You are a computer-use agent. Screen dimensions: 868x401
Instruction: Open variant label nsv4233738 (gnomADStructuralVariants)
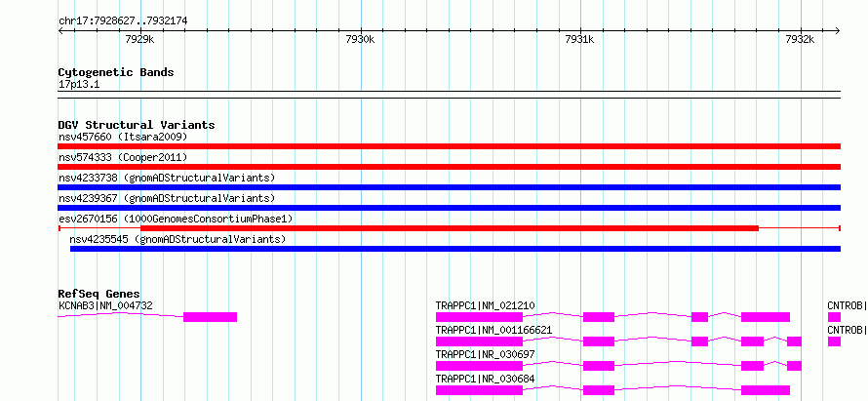[x=167, y=178]
